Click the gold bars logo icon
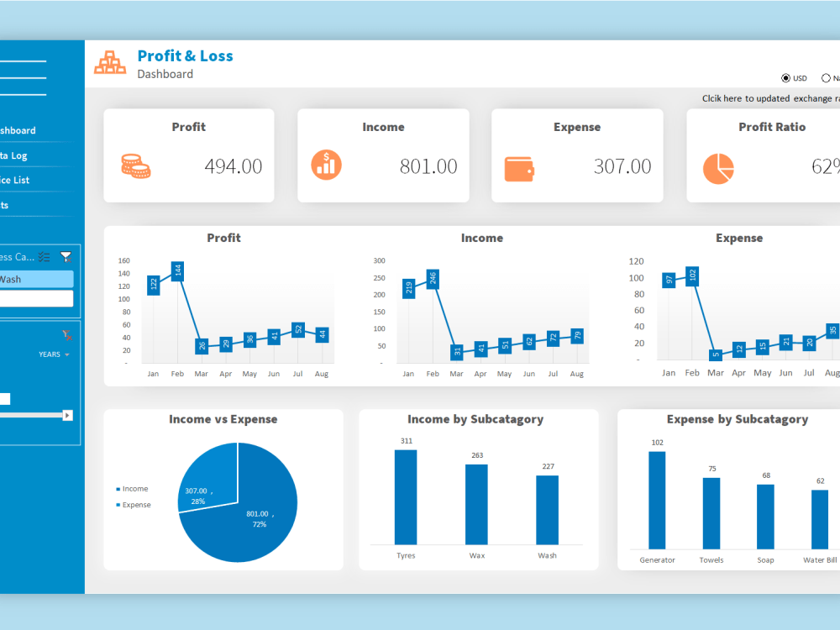Screen dimensions: 840x630 pyautogui.click(x=110, y=62)
